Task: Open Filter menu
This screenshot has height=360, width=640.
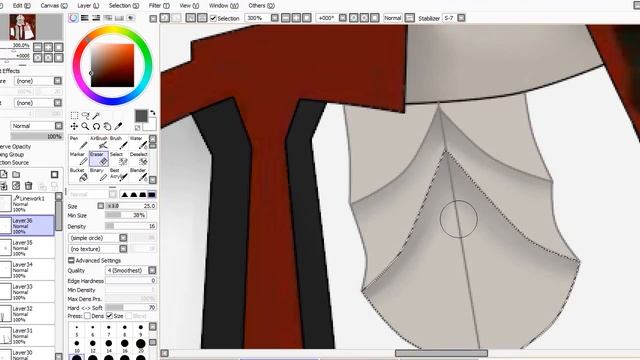Action: point(159,6)
